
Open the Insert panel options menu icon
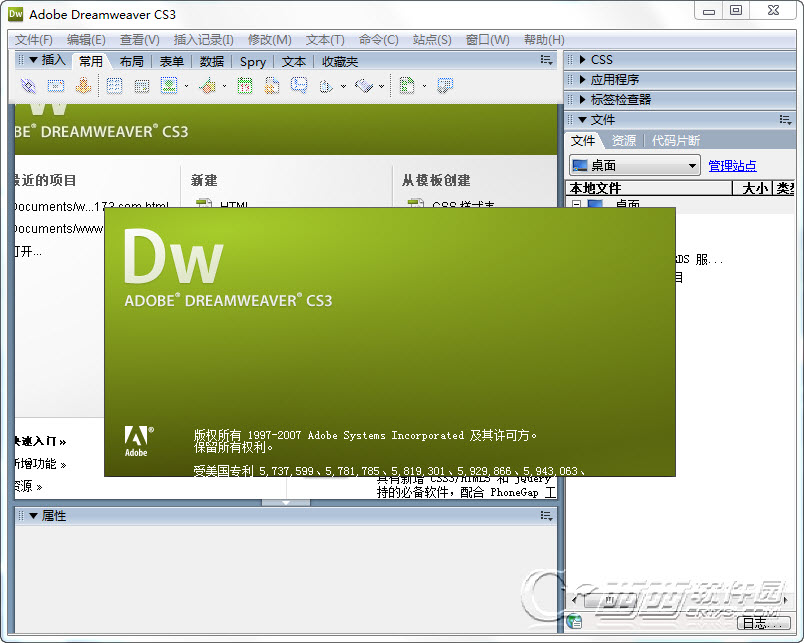click(547, 61)
